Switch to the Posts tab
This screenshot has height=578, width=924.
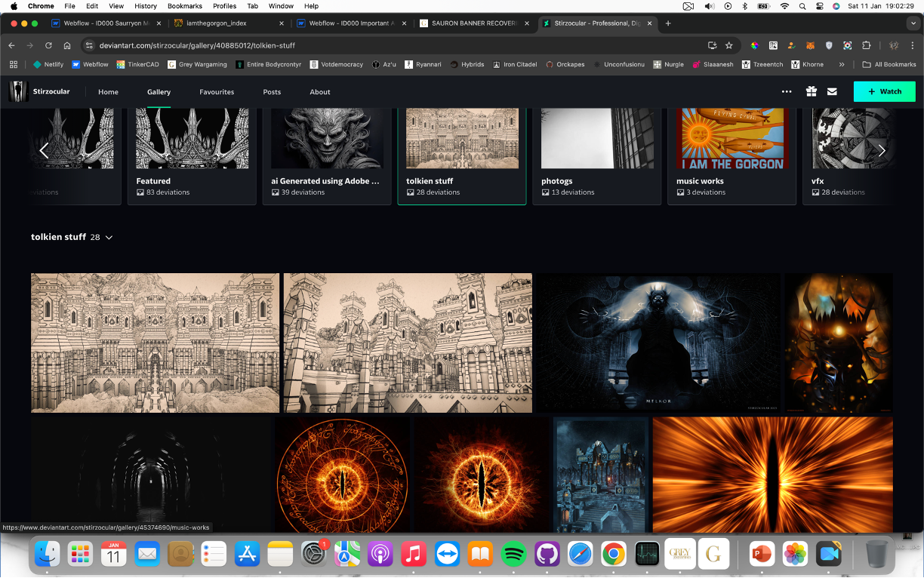[272, 92]
